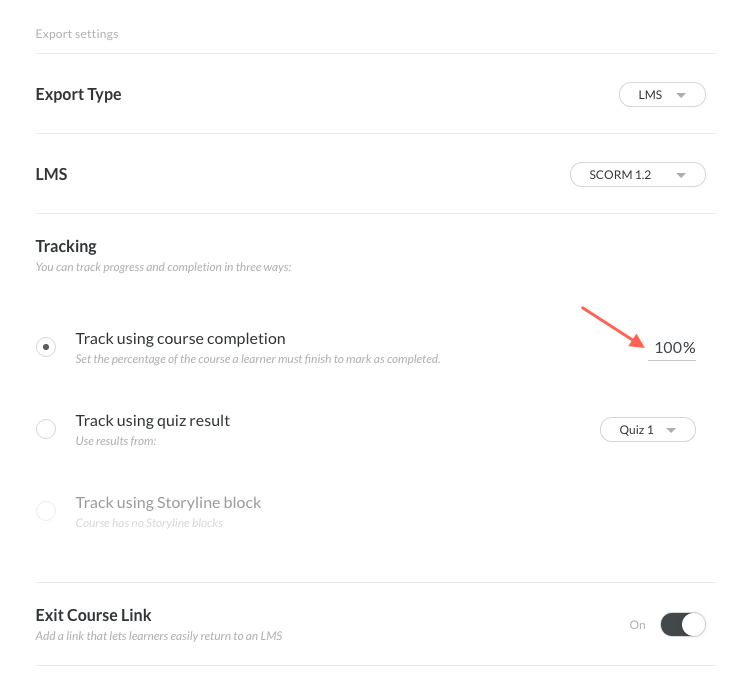This screenshot has width=754, height=690.
Task: Click the disabled Storyline block radio button
Action: click(46, 511)
